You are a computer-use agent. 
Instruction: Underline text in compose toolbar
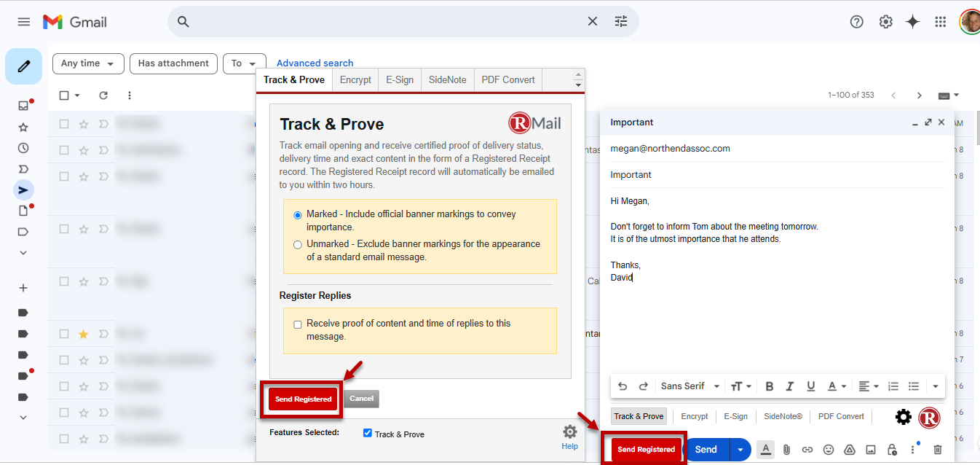(810, 386)
